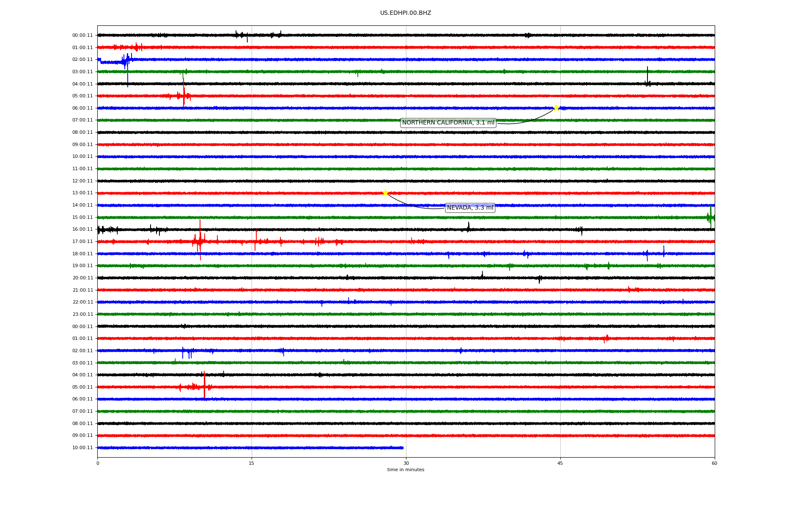Click the 0 minute tick label
Viewport: 812px width, 508px height.
click(98, 463)
